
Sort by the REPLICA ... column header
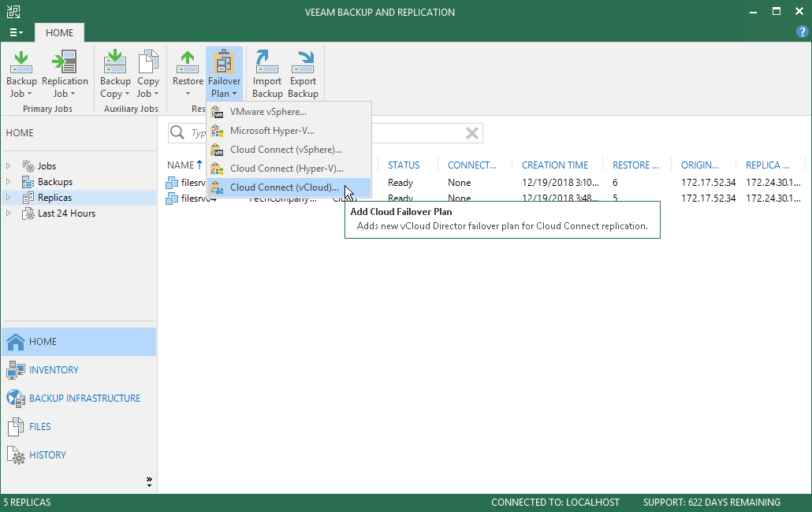coord(768,165)
